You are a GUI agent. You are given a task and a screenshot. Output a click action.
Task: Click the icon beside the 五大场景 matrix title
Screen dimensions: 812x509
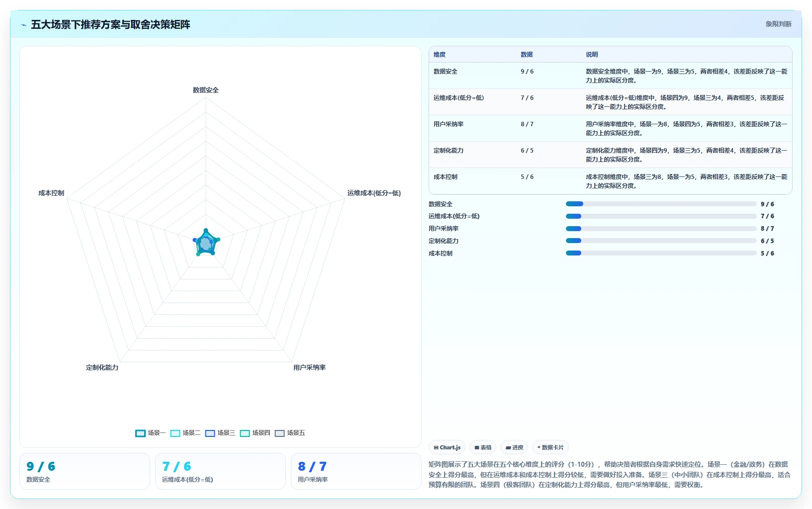[x=23, y=25]
